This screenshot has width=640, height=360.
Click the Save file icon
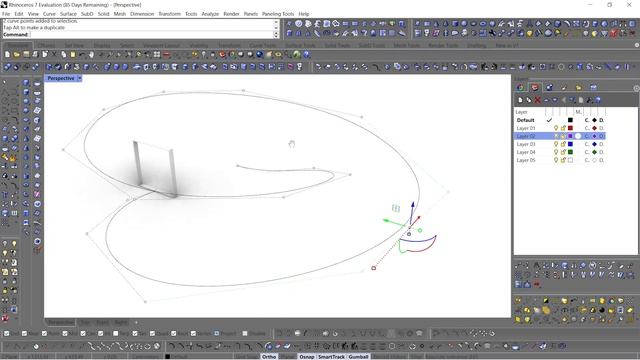[26, 54]
